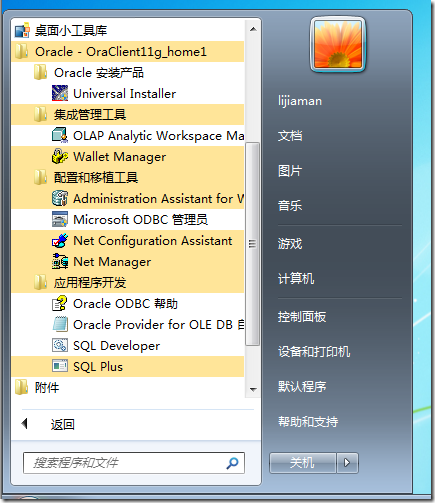Select the Universal Installer text label
This screenshot has height=503, width=435.
[124, 94]
